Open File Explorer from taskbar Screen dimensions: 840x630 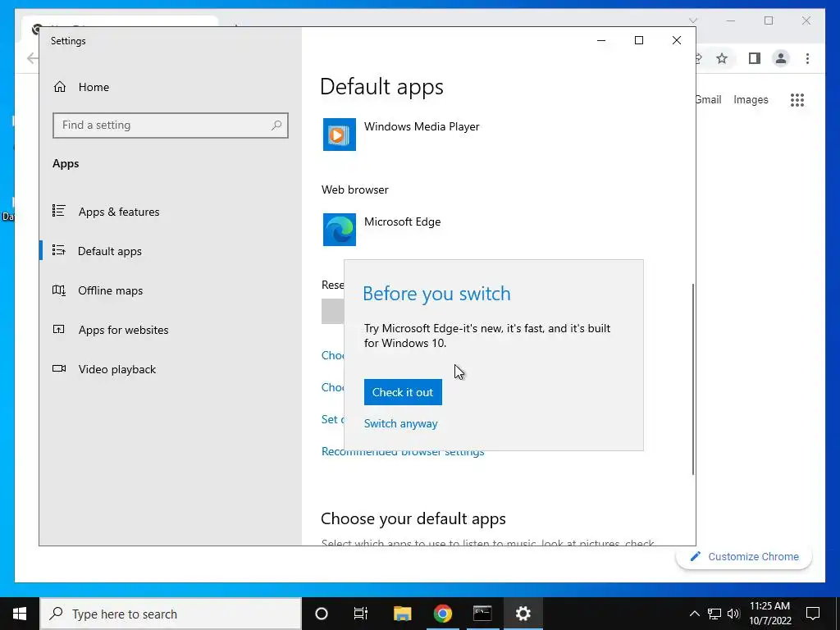coord(402,614)
